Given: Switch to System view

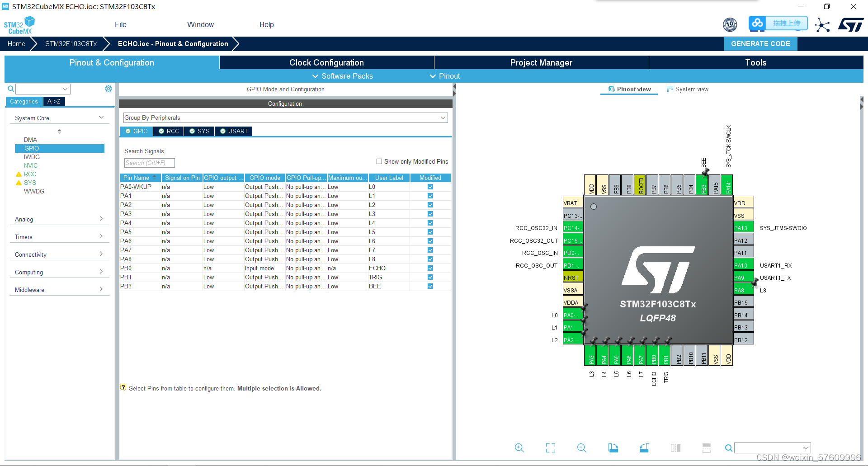Looking at the screenshot, I should [x=687, y=89].
